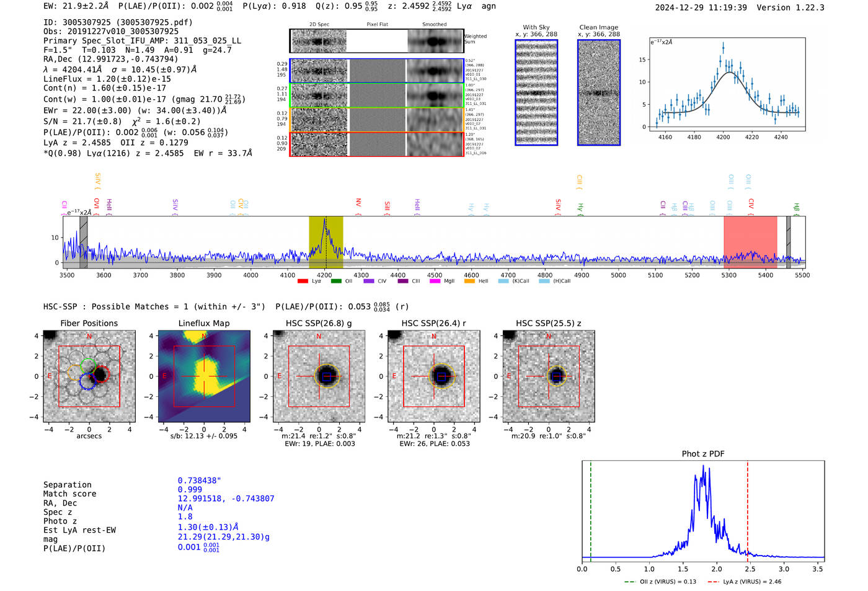Click the 'OII z (VIRUS) = 0.13' legend entry
This screenshot has height=591, width=868.
click(660, 582)
